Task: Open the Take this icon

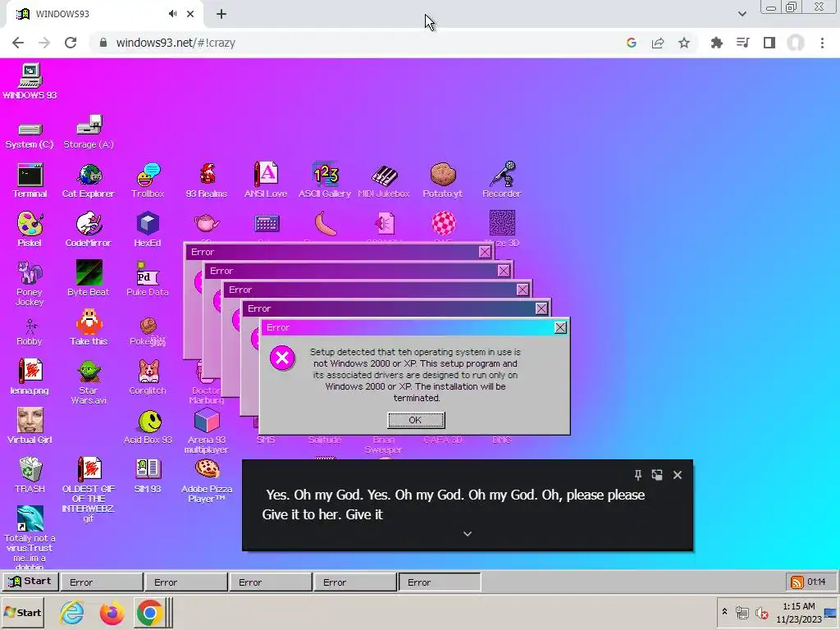Action: point(89,328)
